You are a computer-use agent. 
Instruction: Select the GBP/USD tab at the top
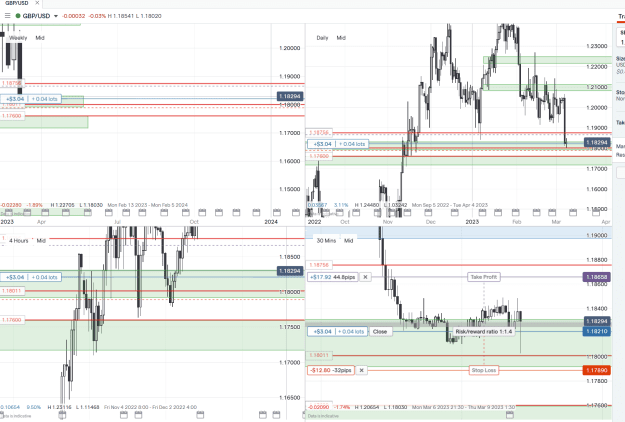17,3
